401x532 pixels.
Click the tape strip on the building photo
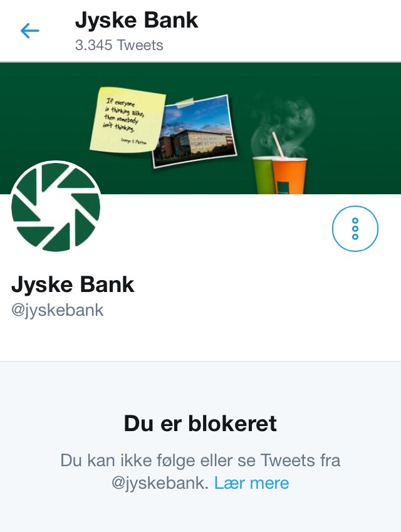[x=185, y=103]
